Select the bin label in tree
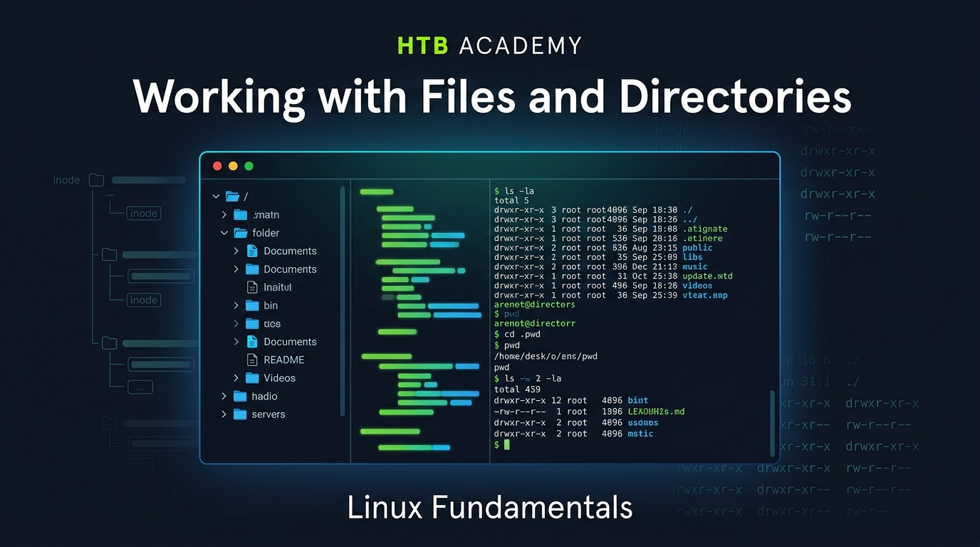The width and height of the screenshot is (980, 547). click(271, 305)
